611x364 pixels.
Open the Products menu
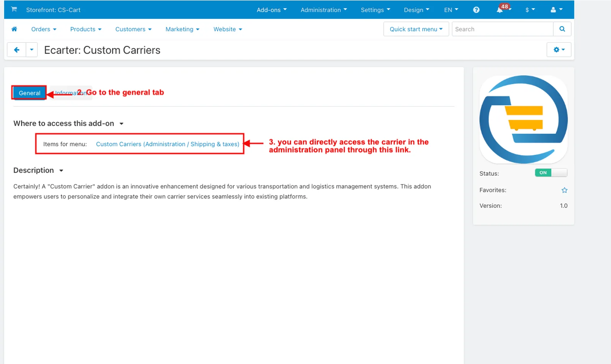[x=86, y=29]
